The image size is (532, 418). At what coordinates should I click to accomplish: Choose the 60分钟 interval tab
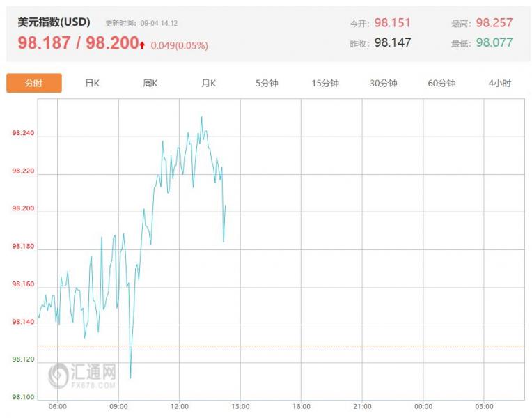[x=441, y=83]
